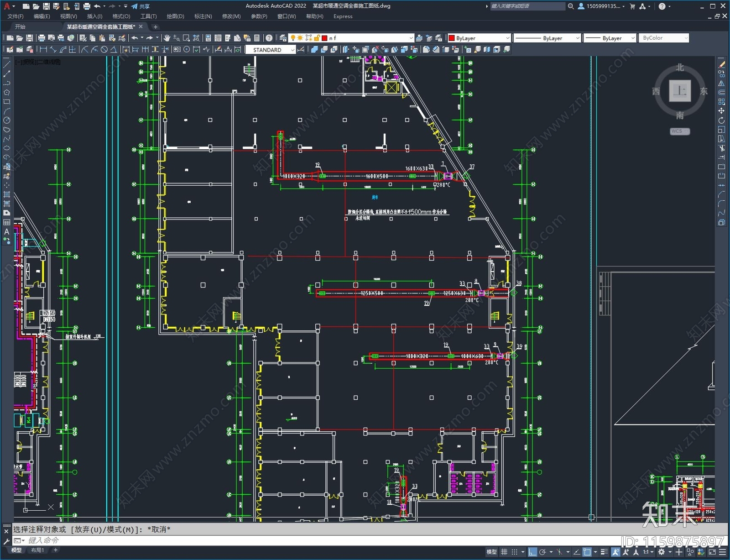Click the Erase tool in modify toolbar
This screenshot has height=560, width=730.
coord(721,65)
